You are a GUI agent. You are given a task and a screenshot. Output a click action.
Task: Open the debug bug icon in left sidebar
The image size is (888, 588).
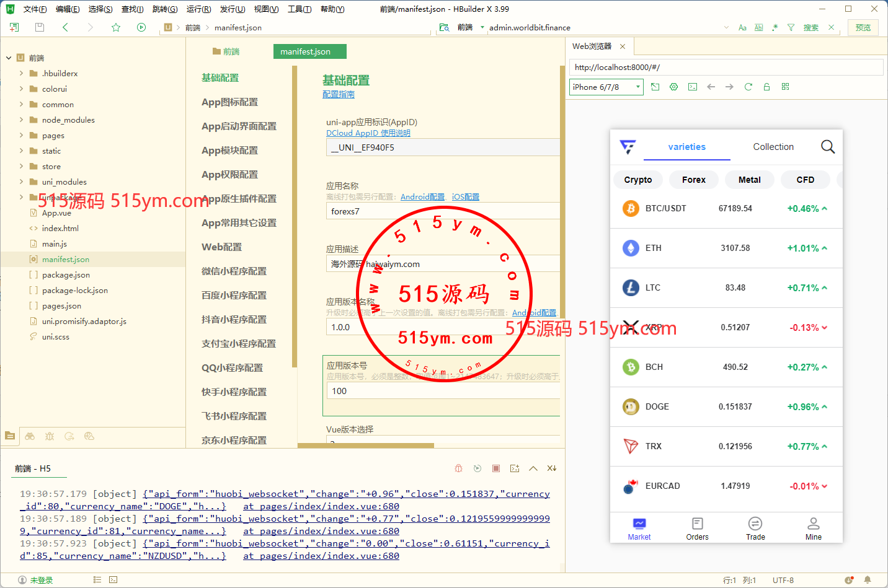point(50,436)
